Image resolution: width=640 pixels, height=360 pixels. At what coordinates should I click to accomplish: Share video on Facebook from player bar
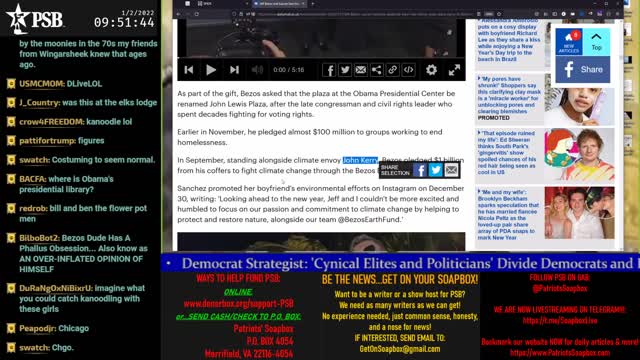(329, 70)
